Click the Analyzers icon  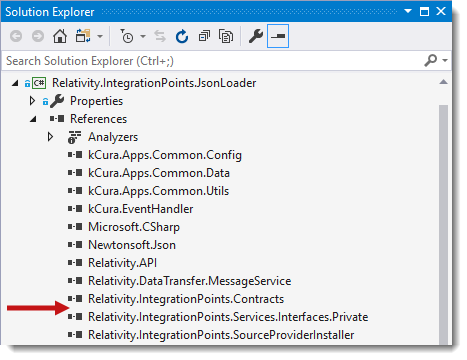(75, 137)
